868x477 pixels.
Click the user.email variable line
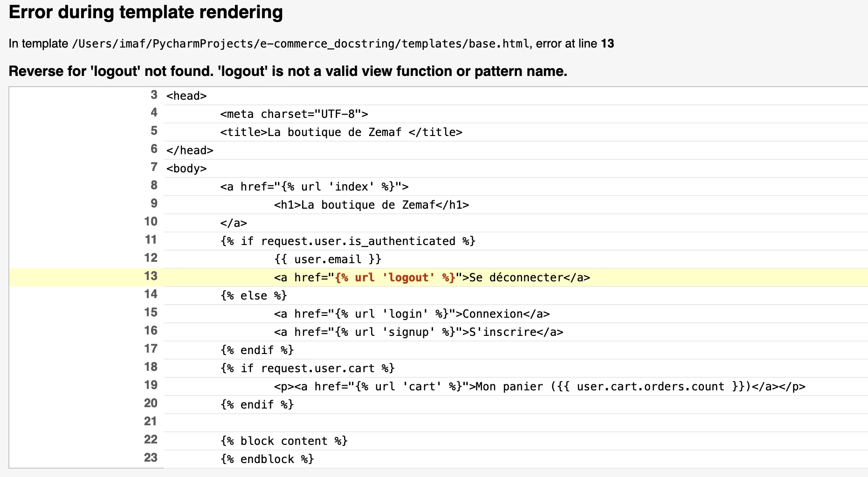pyautogui.click(x=327, y=259)
